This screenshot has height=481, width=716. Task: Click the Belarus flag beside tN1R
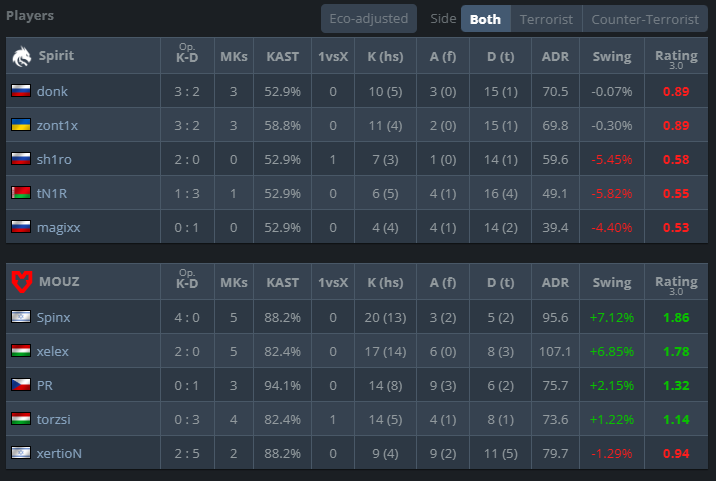(21, 193)
